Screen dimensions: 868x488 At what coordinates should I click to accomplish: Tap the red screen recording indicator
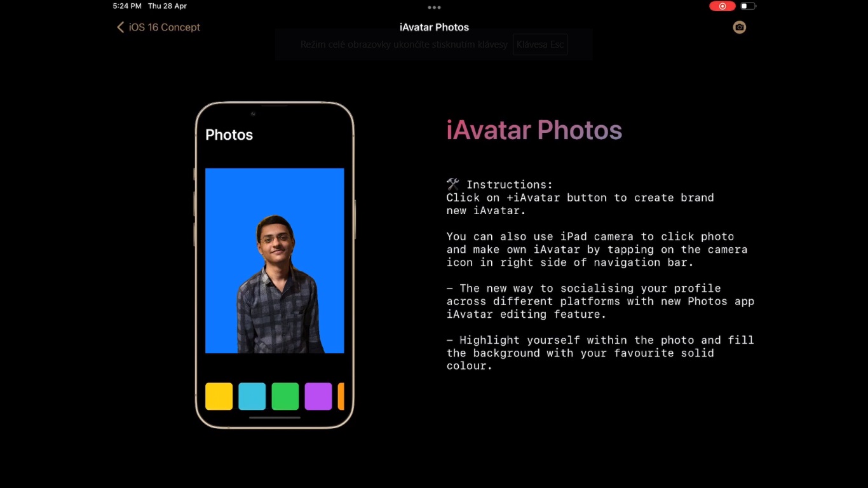[x=722, y=6]
